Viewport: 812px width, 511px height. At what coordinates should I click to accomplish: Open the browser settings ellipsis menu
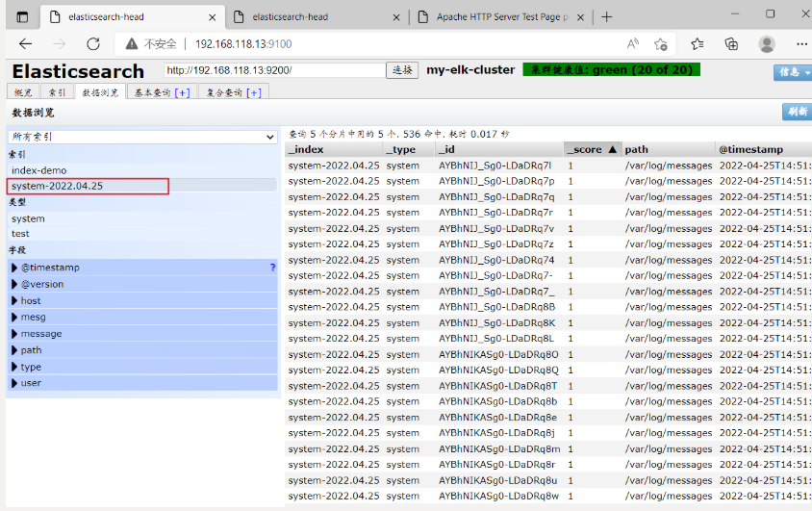tap(801, 44)
